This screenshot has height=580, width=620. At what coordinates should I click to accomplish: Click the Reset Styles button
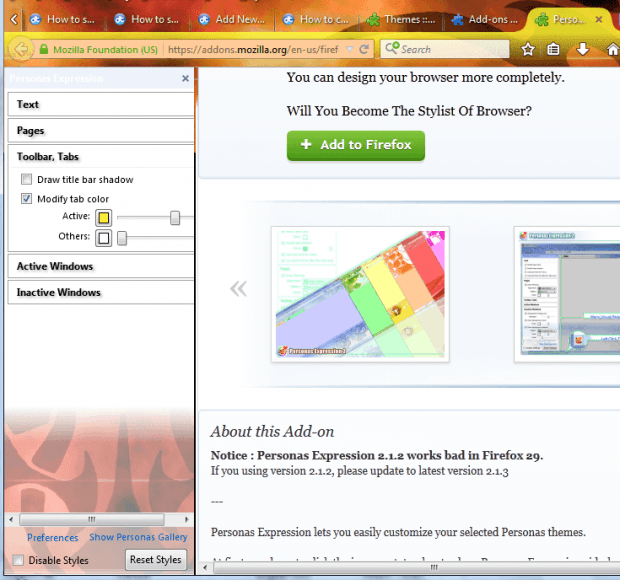tap(156, 560)
